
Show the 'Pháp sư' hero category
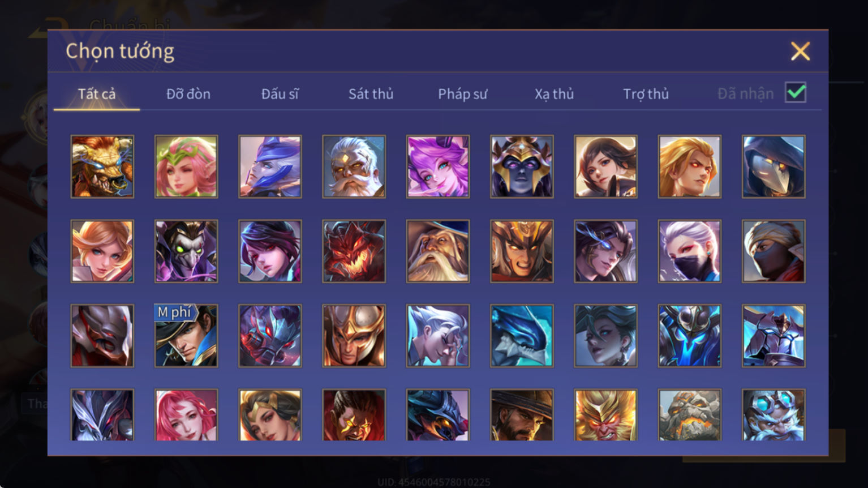coord(462,94)
